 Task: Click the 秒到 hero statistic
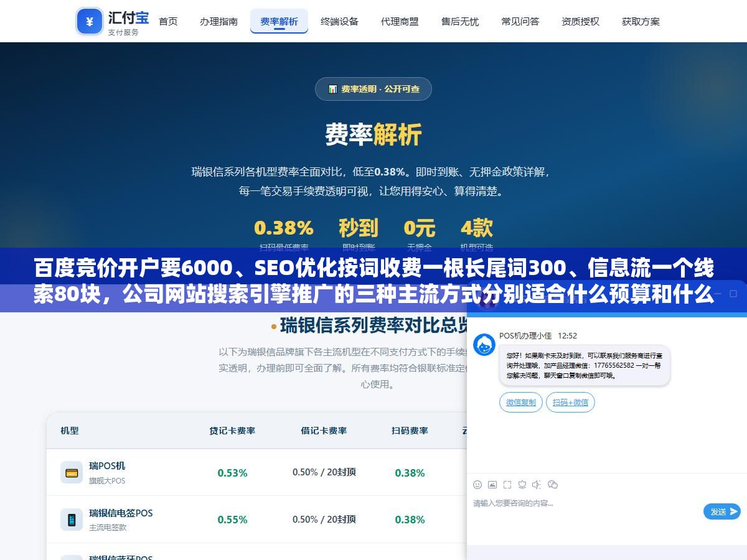point(359,228)
